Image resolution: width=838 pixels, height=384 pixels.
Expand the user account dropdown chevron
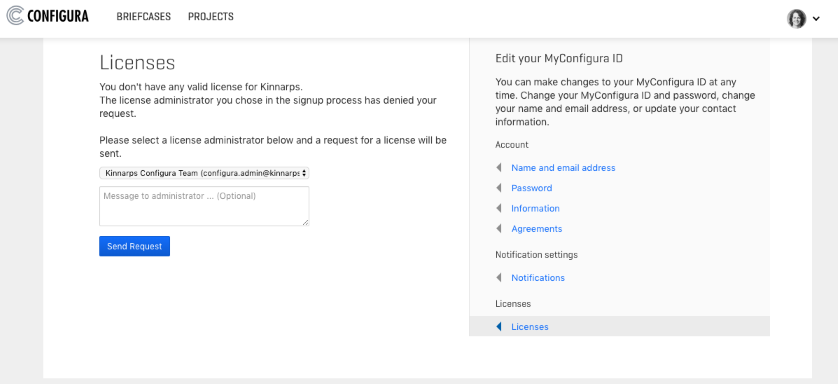point(816,19)
